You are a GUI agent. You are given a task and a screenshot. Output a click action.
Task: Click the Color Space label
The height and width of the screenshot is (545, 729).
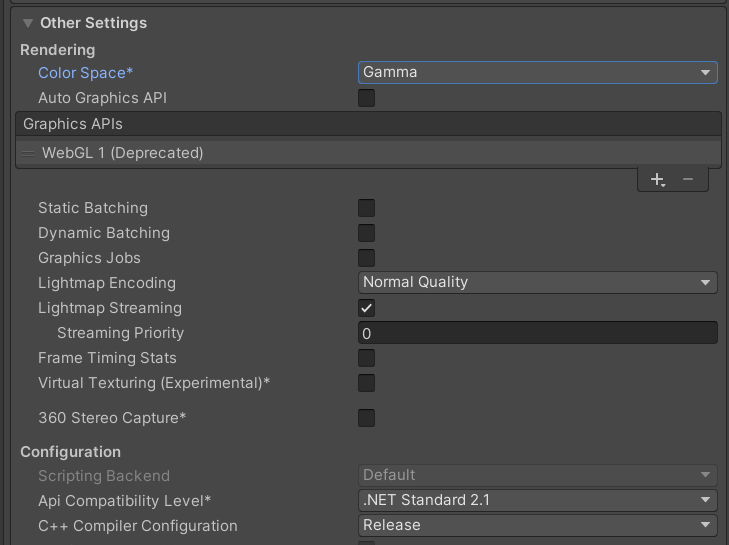tap(86, 73)
